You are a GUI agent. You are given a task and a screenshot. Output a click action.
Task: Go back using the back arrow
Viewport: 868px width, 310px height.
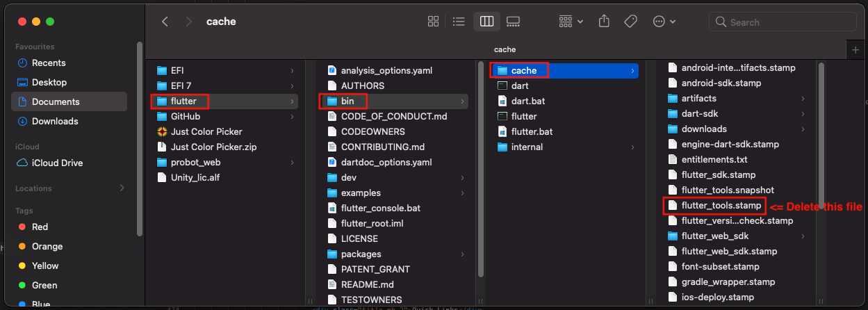click(x=165, y=22)
